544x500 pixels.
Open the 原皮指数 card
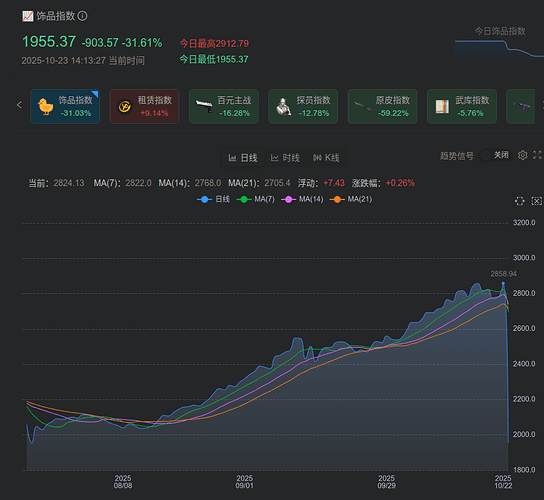pyautogui.click(x=382, y=107)
